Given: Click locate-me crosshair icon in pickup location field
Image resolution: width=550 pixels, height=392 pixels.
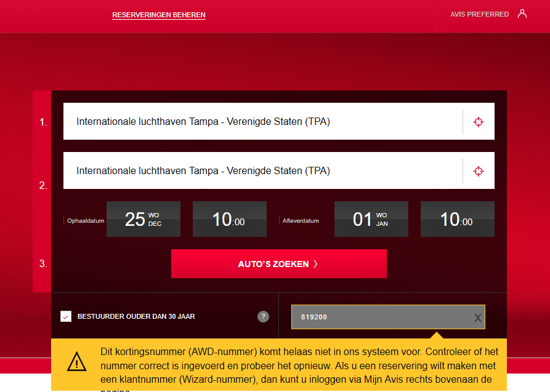Looking at the screenshot, I should point(478,122).
